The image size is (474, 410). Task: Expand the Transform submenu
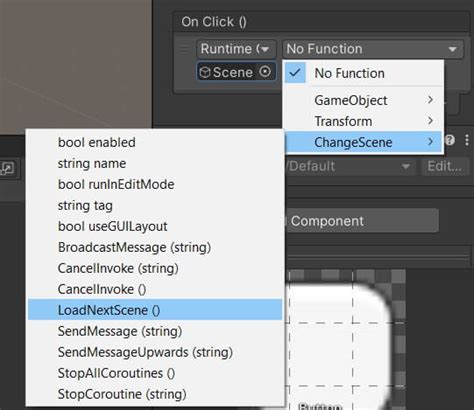point(363,121)
